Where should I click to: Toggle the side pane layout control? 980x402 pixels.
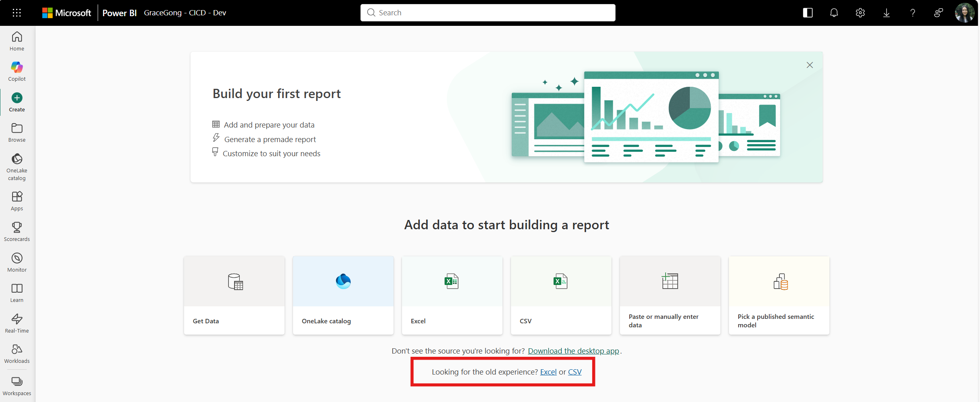pyautogui.click(x=807, y=13)
